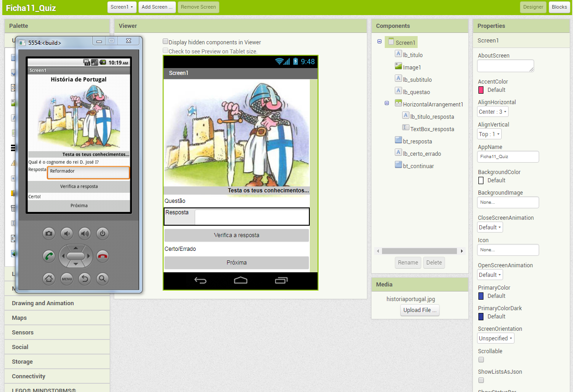573x392 pixels.
Task: Collapse the Screen1 tree node
Action: tap(379, 42)
